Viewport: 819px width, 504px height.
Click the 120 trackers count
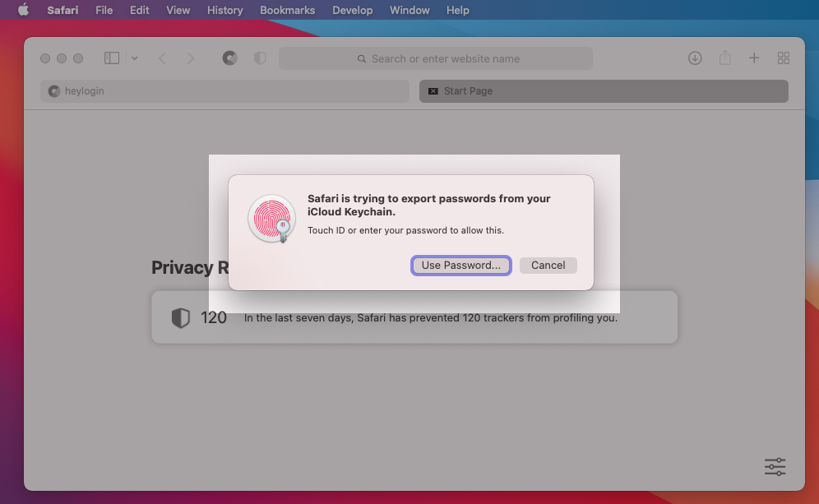(x=214, y=317)
